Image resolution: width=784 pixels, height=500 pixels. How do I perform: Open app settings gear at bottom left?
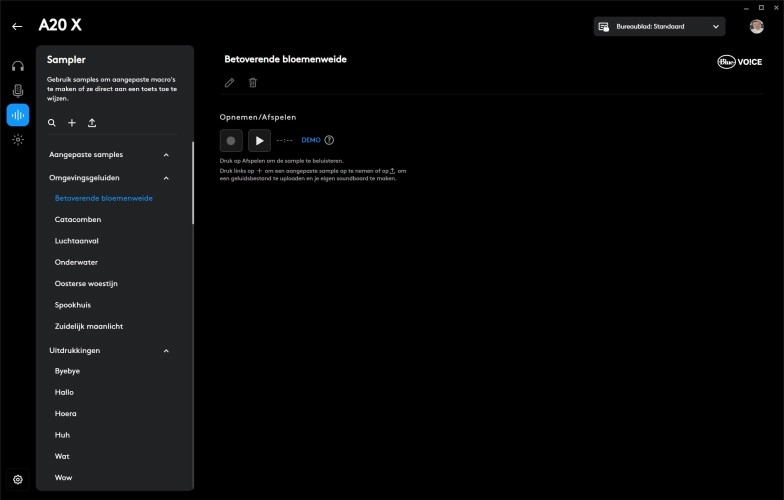click(x=18, y=480)
